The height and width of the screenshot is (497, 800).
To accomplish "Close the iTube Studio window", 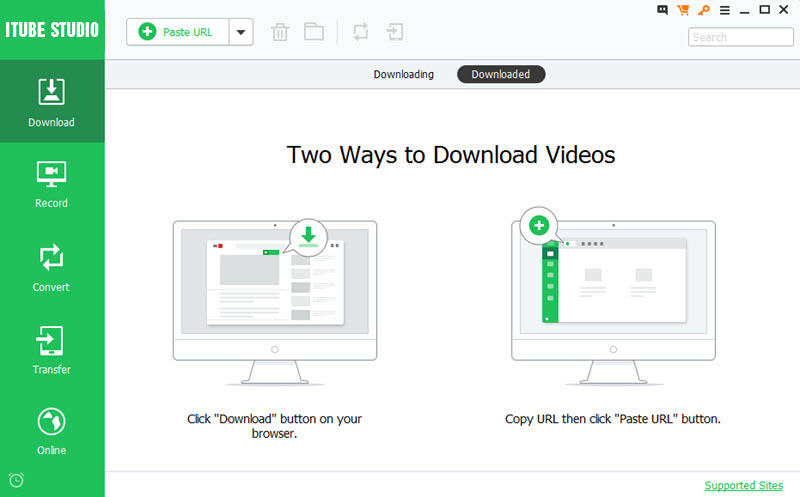I will [x=784, y=10].
